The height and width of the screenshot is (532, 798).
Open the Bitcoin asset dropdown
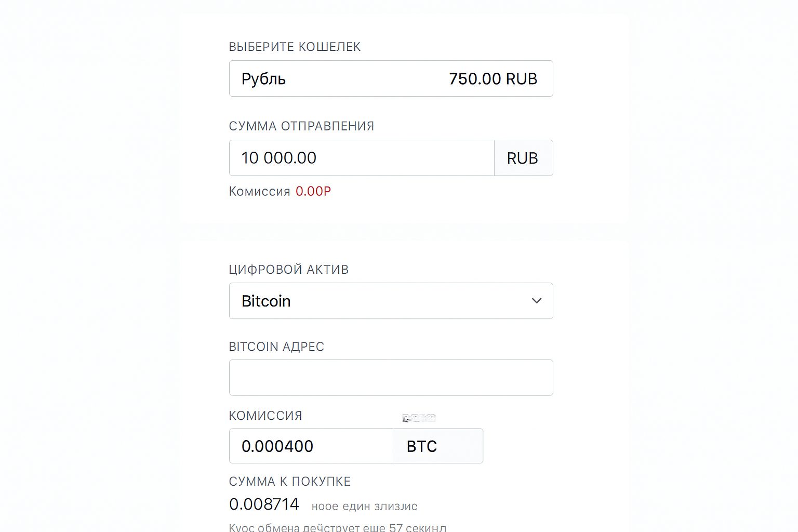click(391, 301)
